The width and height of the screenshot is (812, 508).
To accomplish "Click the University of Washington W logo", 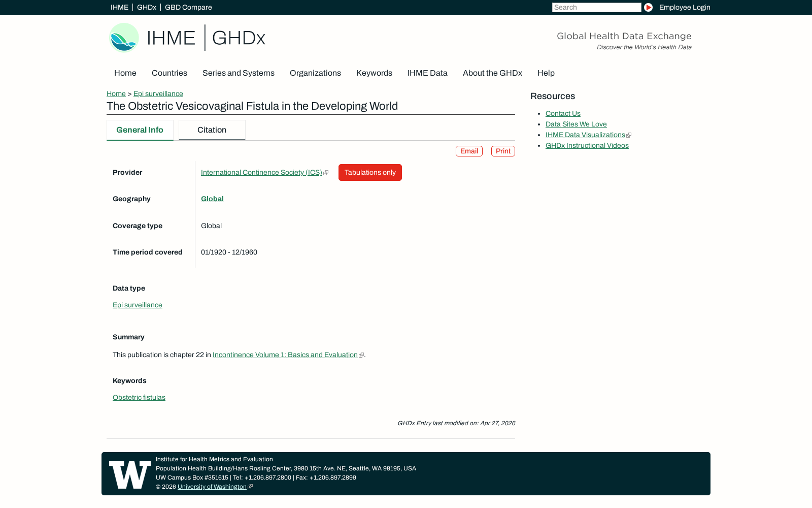I will pyautogui.click(x=130, y=474).
